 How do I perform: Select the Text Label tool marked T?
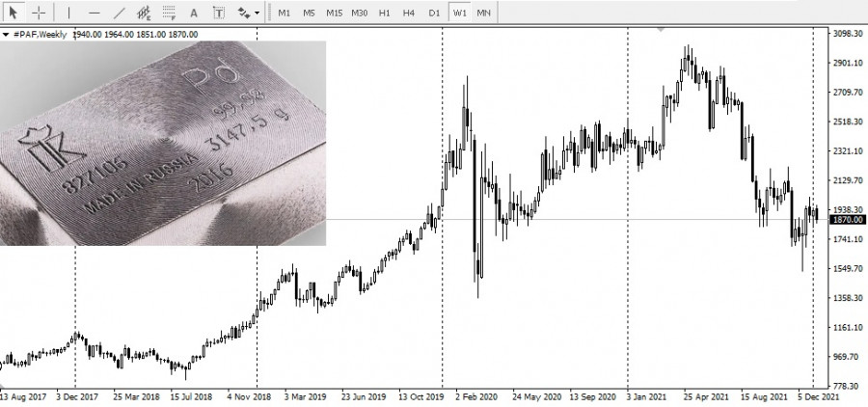click(x=219, y=13)
